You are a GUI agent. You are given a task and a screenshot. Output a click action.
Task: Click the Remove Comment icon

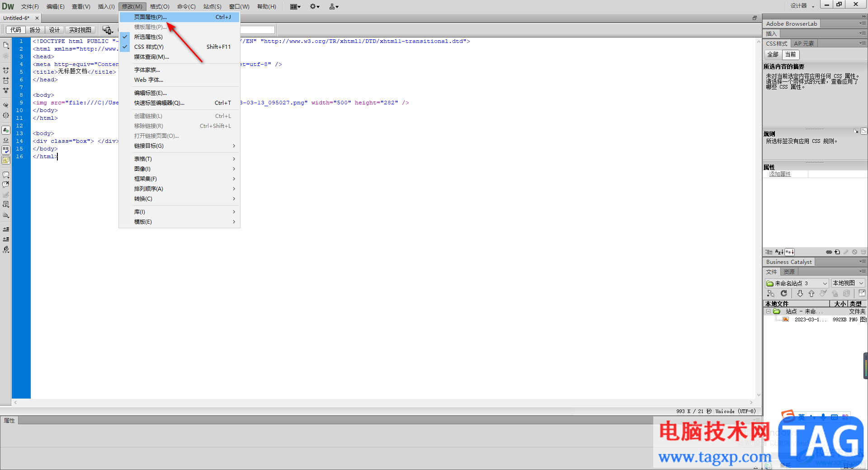(x=6, y=184)
